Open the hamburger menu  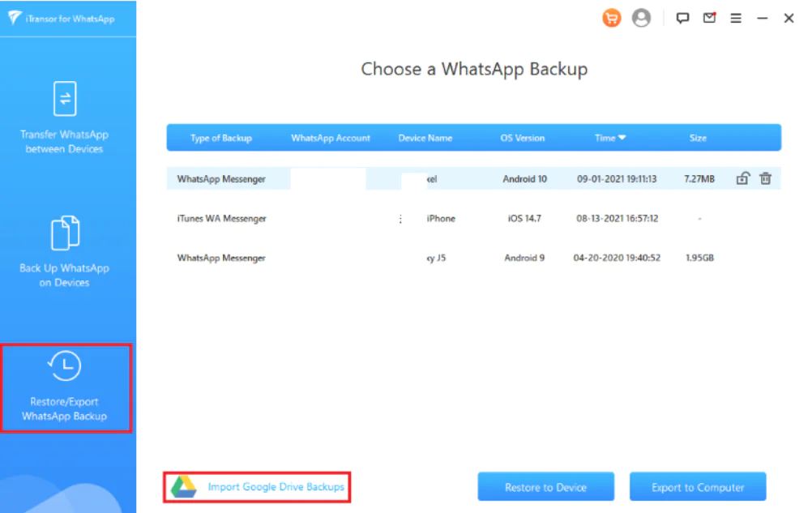pos(736,17)
